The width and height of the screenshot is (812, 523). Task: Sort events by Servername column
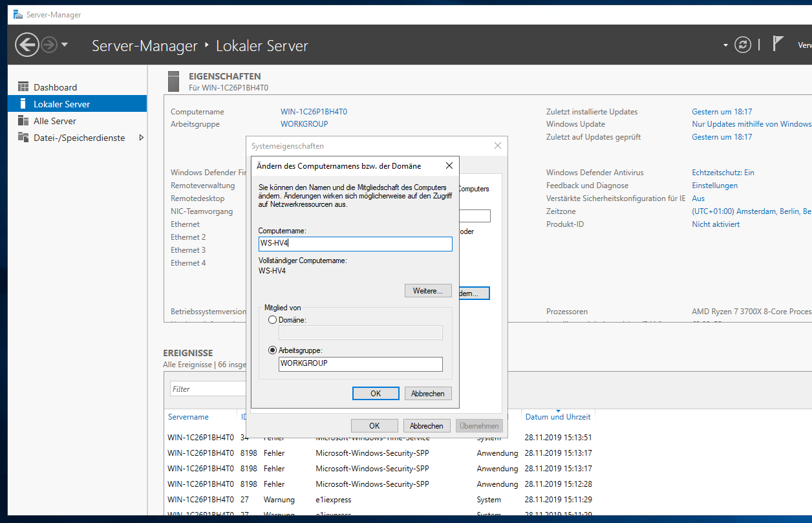click(x=188, y=417)
